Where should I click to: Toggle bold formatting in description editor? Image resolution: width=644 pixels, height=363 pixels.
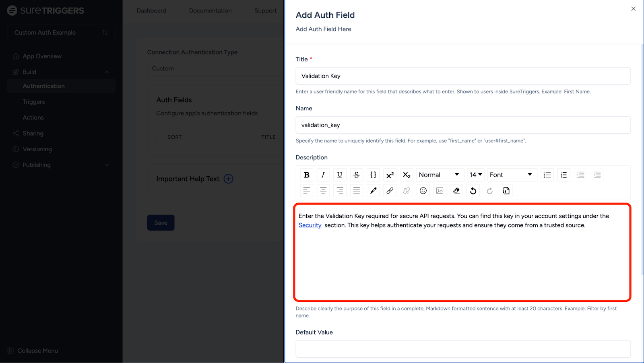[307, 175]
